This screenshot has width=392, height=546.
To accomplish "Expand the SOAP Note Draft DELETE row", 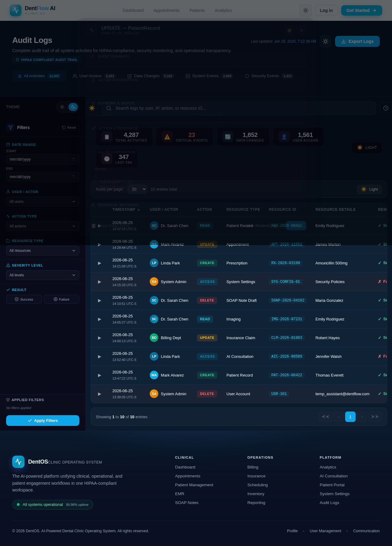I will point(100,301).
